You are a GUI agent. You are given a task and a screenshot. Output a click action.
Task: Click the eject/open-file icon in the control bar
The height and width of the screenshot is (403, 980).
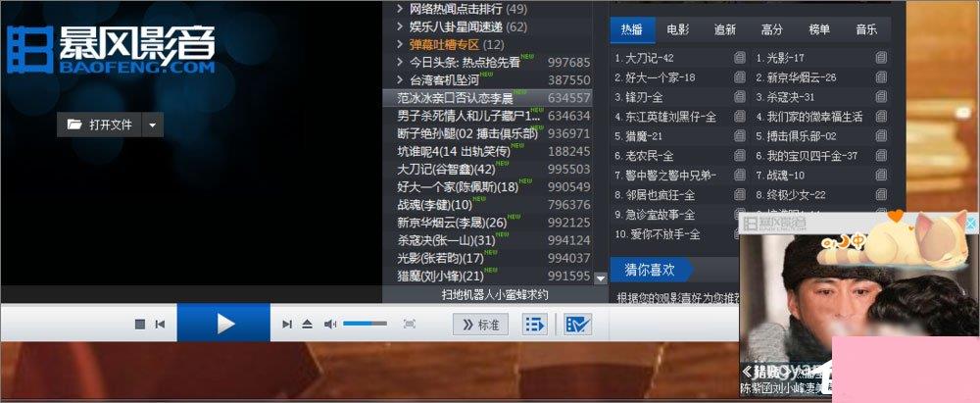(x=307, y=325)
